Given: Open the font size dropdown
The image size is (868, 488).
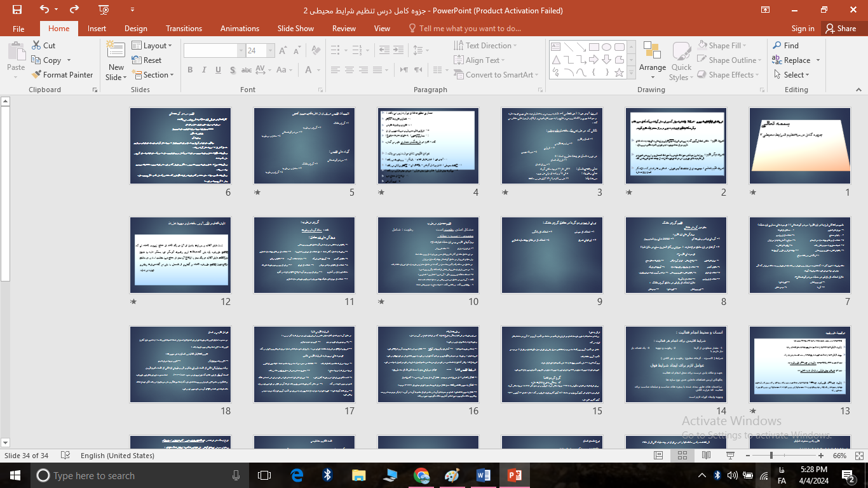Looking at the screenshot, I should (x=271, y=51).
